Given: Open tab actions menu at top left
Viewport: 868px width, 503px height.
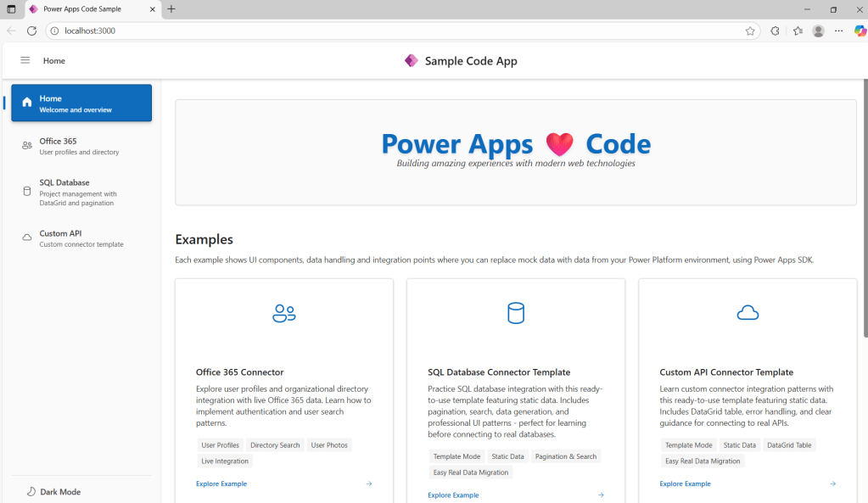Looking at the screenshot, I should point(11,9).
